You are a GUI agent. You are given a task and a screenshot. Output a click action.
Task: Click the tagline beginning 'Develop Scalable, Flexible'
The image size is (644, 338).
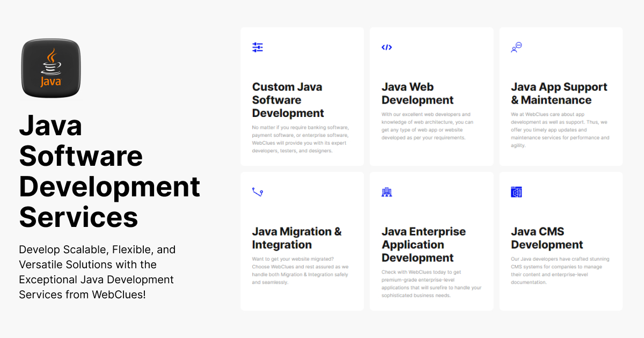[x=97, y=272]
